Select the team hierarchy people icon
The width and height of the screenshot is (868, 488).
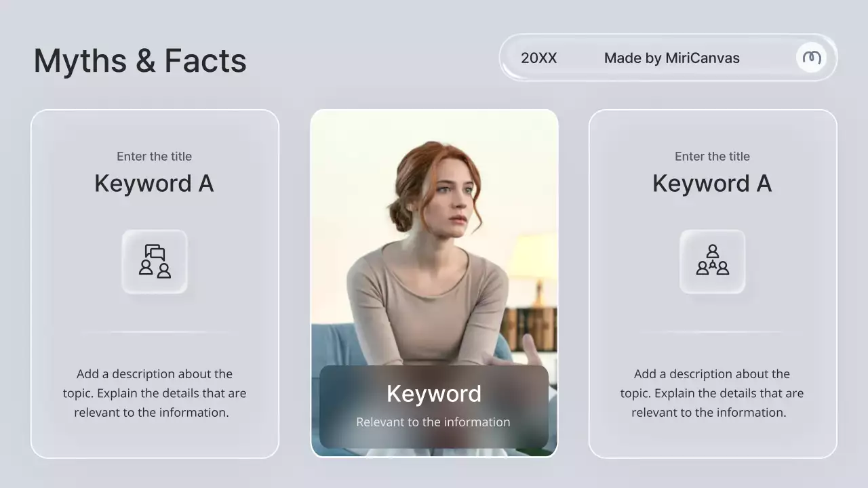click(x=712, y=262)
